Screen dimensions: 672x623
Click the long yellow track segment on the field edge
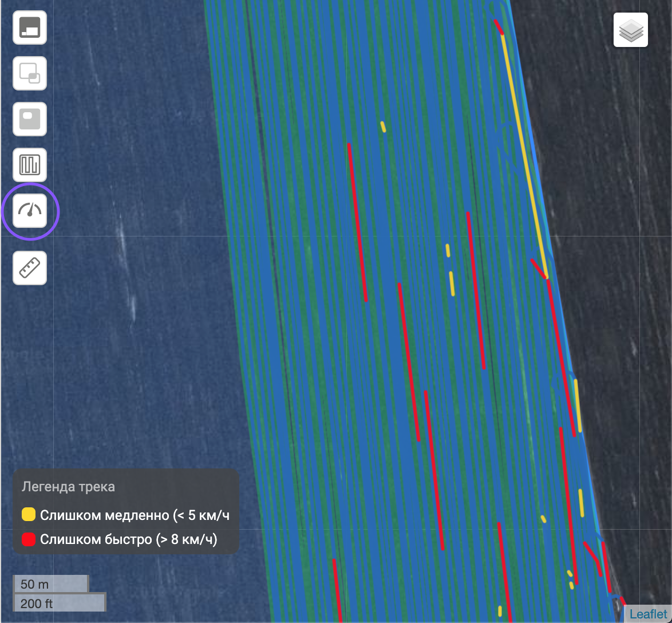(x=524, y=155)
